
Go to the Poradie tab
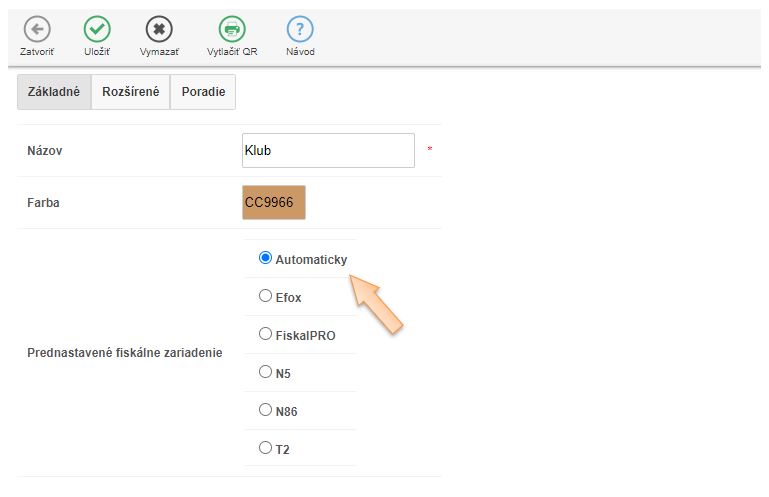[203, 92]
